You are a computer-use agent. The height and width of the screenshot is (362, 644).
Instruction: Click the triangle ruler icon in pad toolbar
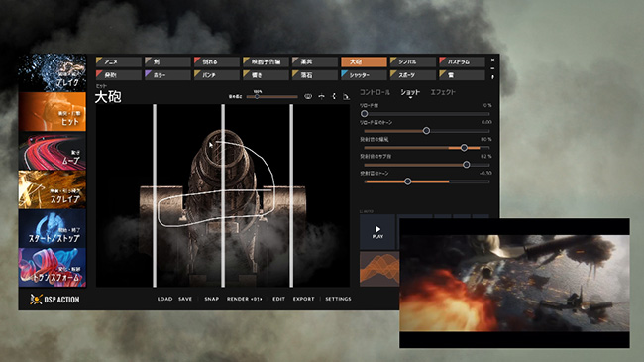click(346, 97)
